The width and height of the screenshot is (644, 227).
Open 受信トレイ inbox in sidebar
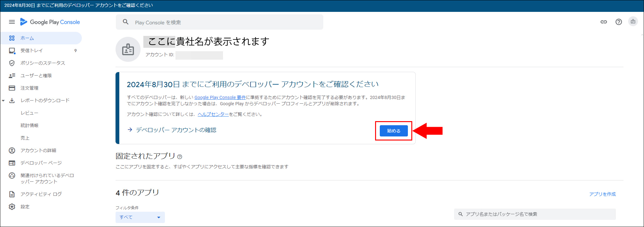32,51
